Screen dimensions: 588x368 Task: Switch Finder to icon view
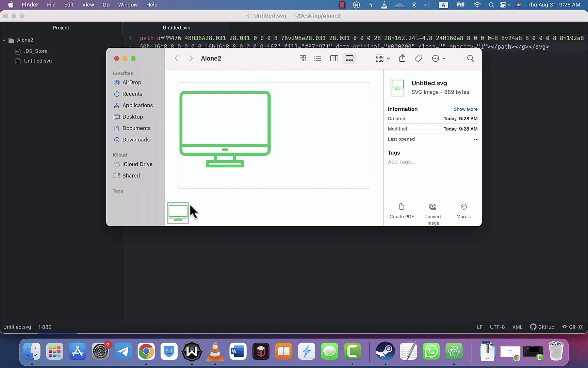(303, 59)
